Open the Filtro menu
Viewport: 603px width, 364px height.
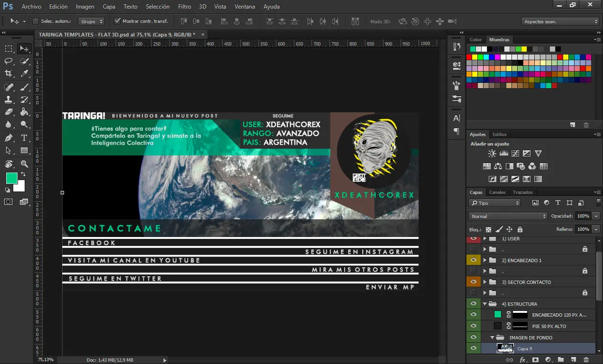pos(184,7)
